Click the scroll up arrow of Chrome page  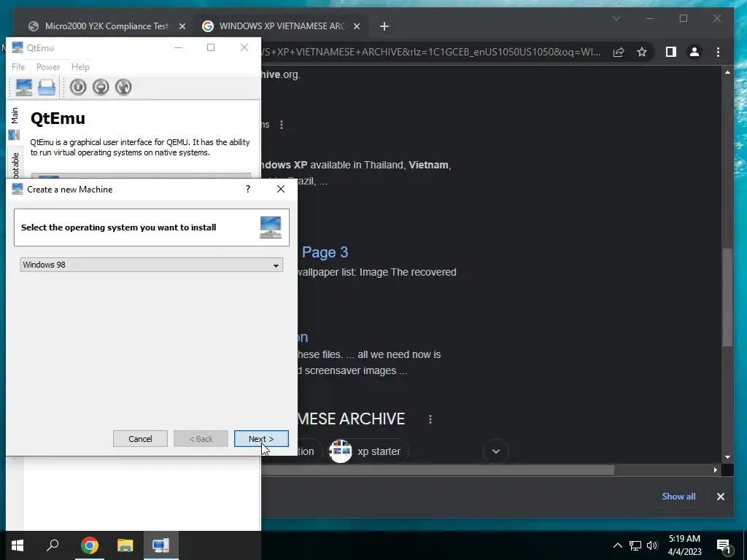pos(727,72)
